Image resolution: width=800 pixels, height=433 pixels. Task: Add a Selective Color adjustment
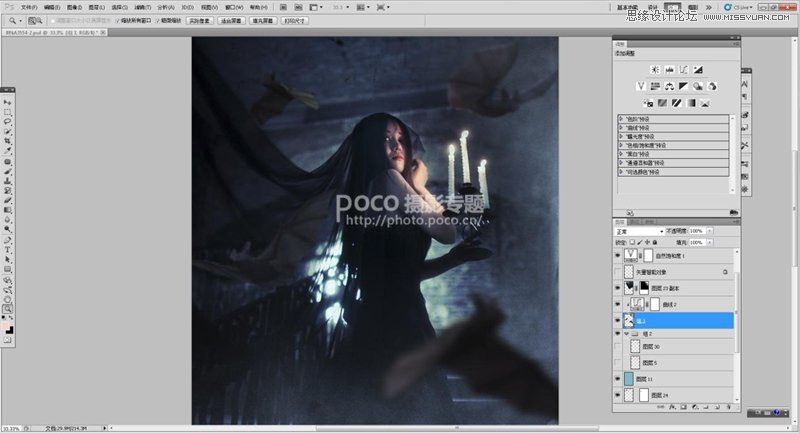[705, 103]
